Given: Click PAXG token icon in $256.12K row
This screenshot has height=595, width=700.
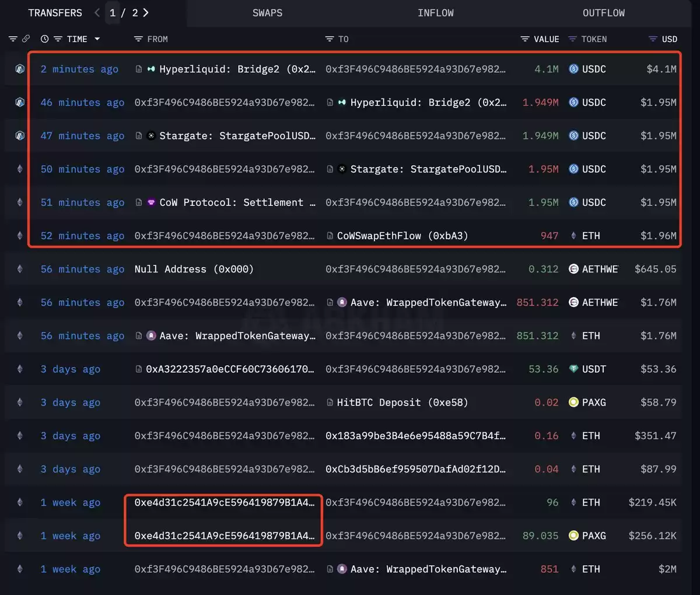Looking at the screenshot, I should click(573, 535).
